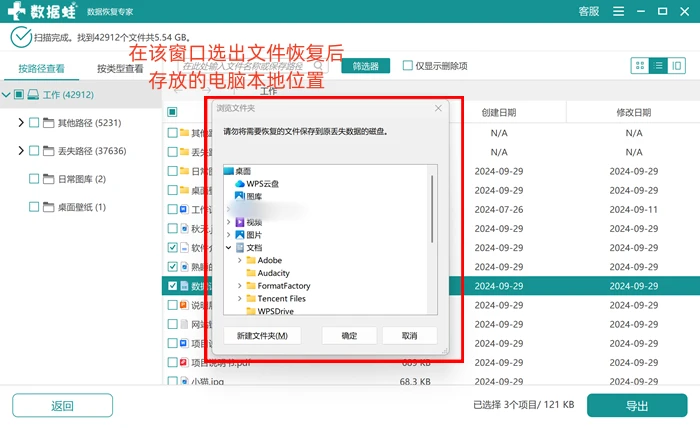Click the desktop icon beside 桌面
This screenshot has height=428, width=700.
tap(229, 171)
